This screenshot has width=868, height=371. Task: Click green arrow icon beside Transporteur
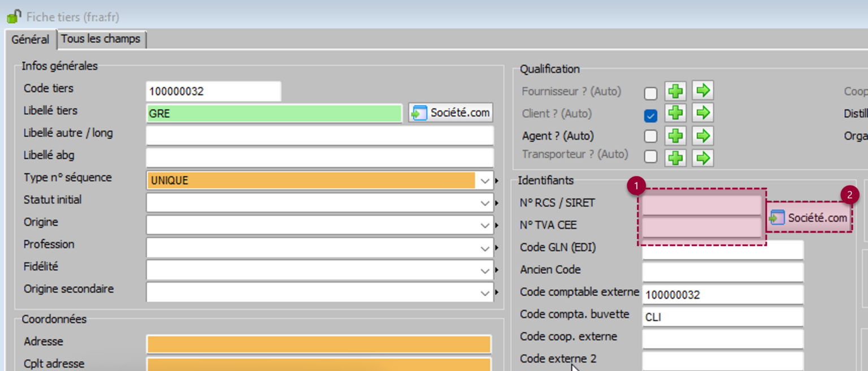coord(702,158)
